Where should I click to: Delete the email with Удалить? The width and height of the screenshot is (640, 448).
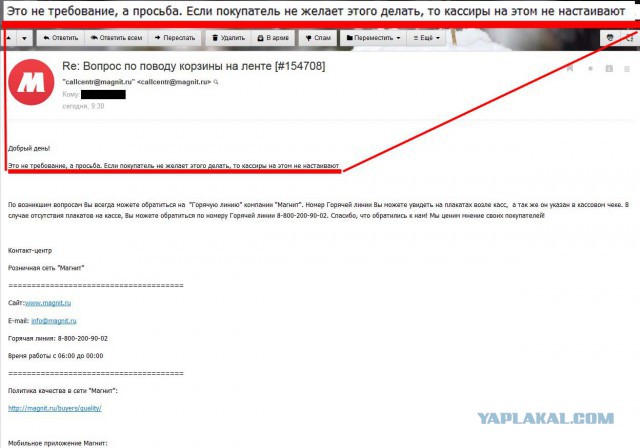pyautogui.click(x=229, y=38)
